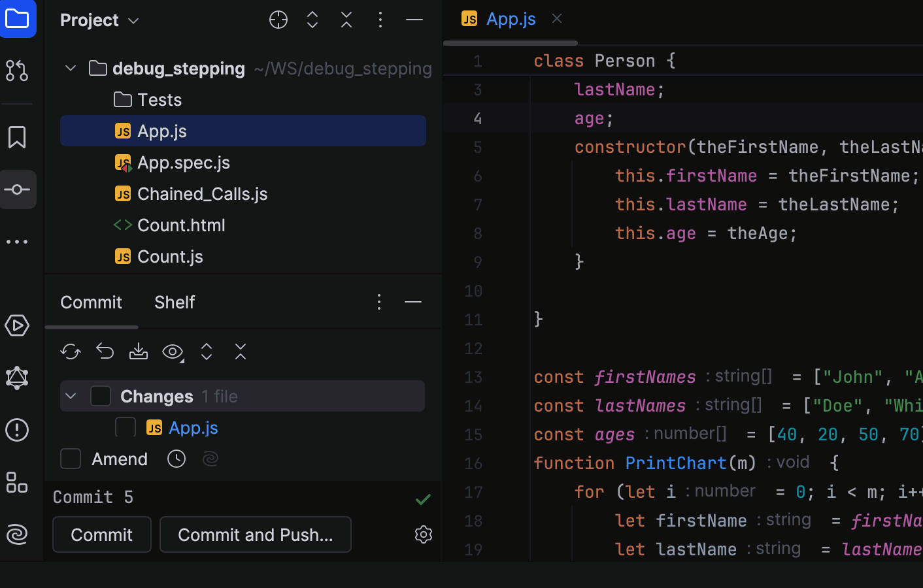923x588 pixels.
Task: Close the App.js editor tab
Action: (556, 18)
